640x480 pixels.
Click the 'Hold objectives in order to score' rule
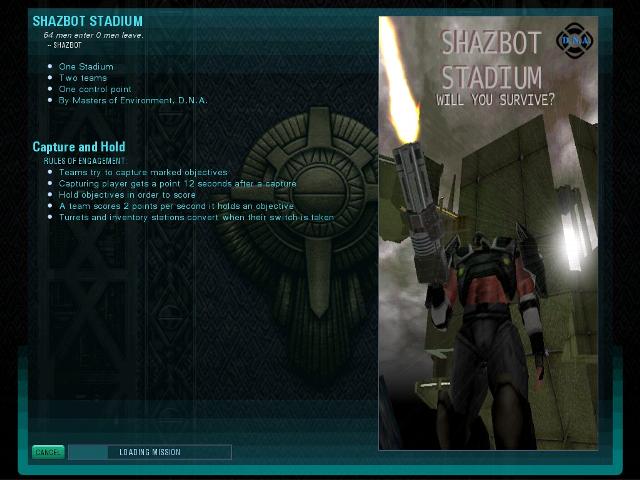click(x=127, y=195)
